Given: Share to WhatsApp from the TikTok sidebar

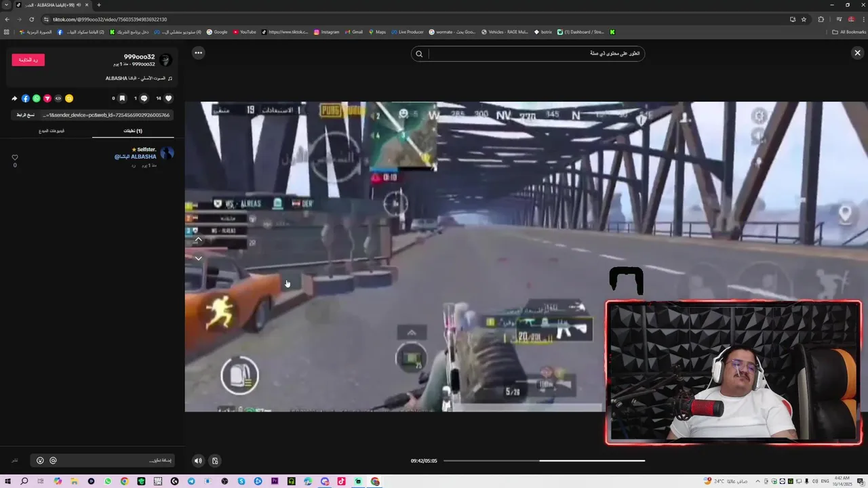Looking at the screenshot, I should [x=36, y=98].
